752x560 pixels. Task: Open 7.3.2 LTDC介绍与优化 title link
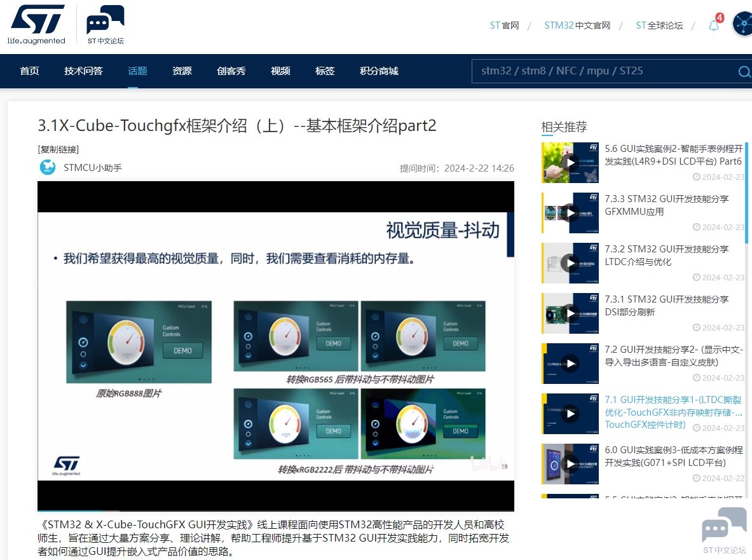[666, 256]
